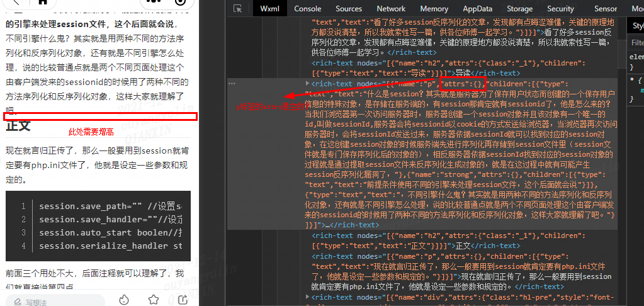Tap the flame like icon in the bottom bar
The height and width of the screenshot is (306, 644).
(125, 300)
